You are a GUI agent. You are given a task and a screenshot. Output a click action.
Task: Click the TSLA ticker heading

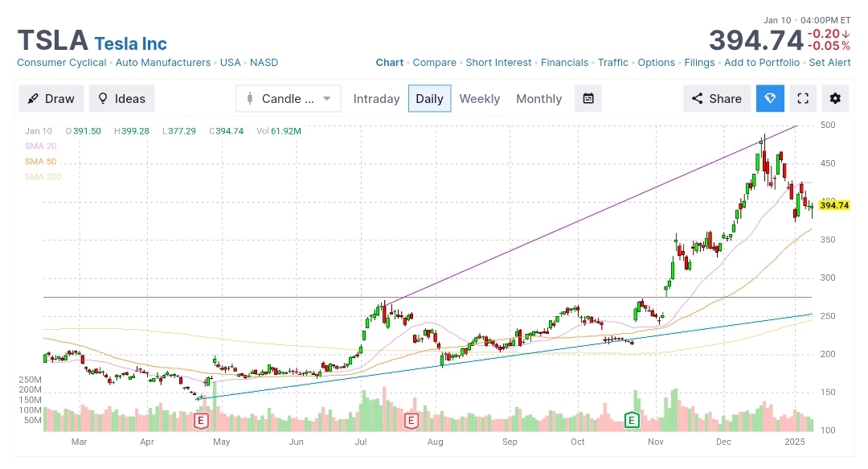click(52, 40)
